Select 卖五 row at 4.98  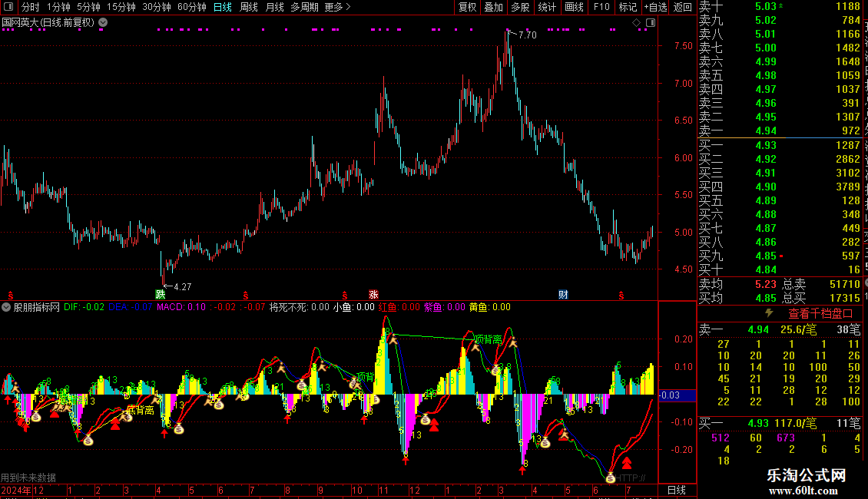click(780, 75)
